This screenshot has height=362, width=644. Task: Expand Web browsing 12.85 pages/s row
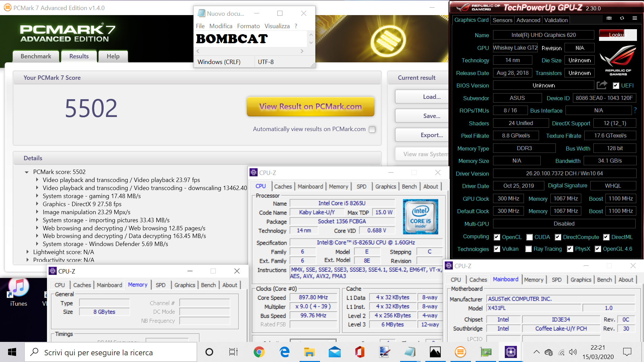(x=37, y=228)
